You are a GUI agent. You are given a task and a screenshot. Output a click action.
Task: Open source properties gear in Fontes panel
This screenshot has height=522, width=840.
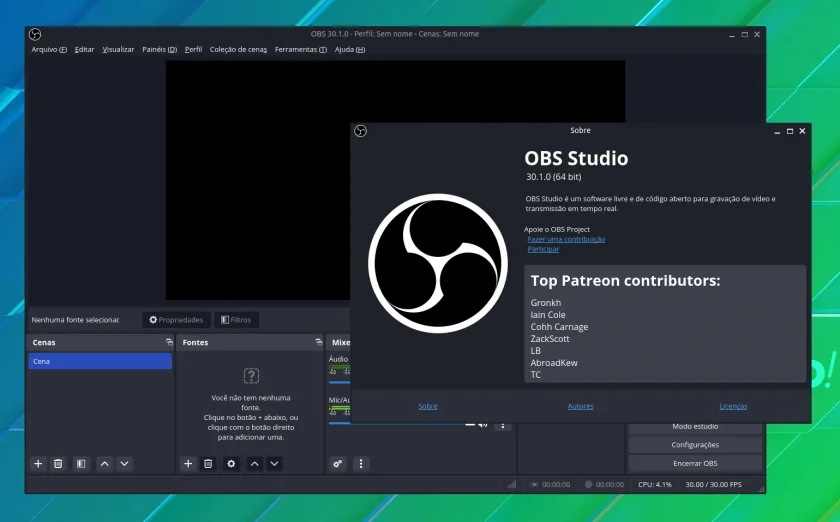tap(231, 464)
